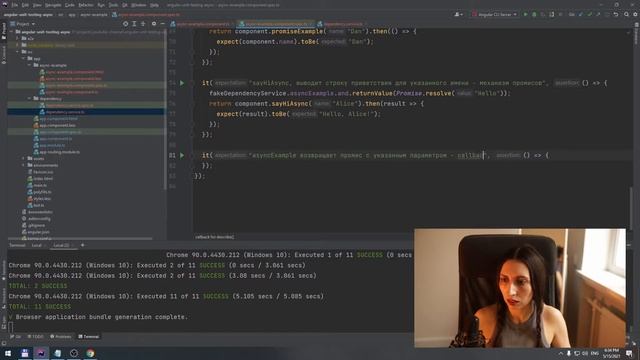
Task: Run the asyncExample test via gutter icon
Action: pyautogui.click(x=182, y=155)
